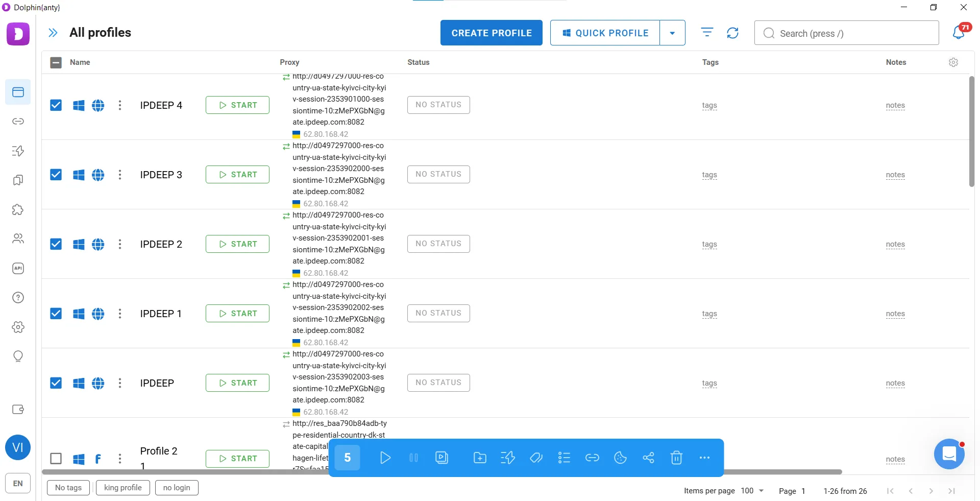The height and width of the screenshot is (501, 980).
Task: Delete selected profiles with trash icon
Action: [676, 458]
